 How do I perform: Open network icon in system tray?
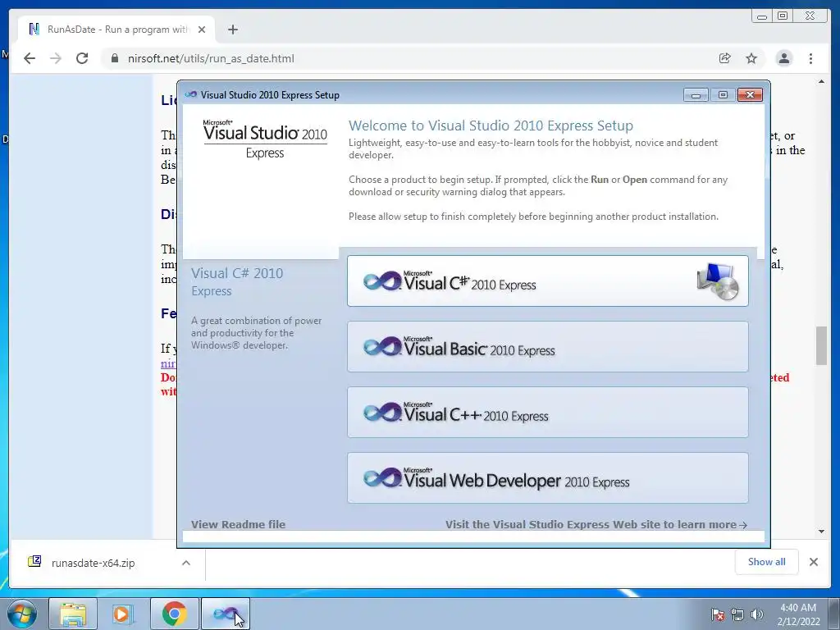(x=737, y=614)
